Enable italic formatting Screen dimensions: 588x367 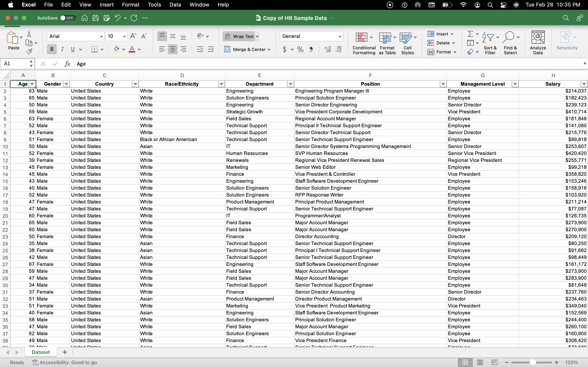pos(62,49)
